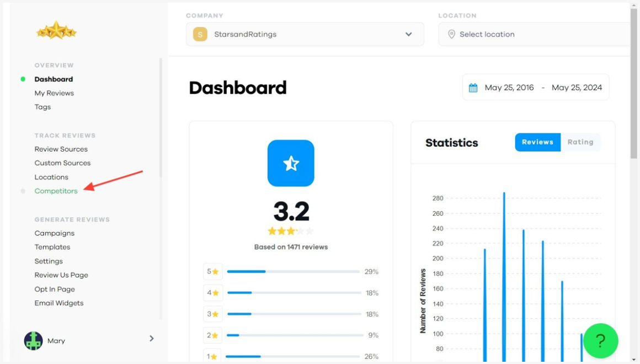Switch to the Rating statistics tab
Viewport: 640px width, 364px height.
coord(580,142)
